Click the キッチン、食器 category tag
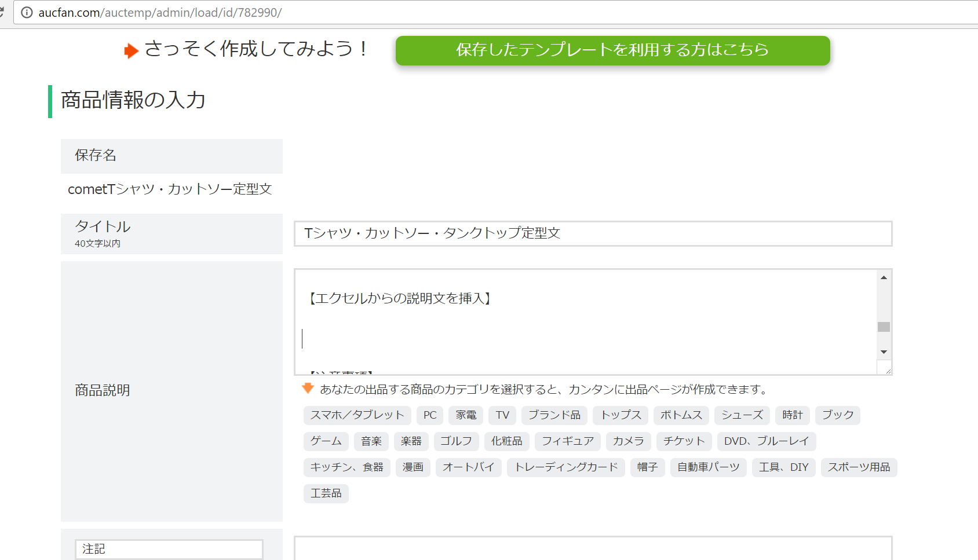Viewport: 978px width, 560px height. coord(347,467)
